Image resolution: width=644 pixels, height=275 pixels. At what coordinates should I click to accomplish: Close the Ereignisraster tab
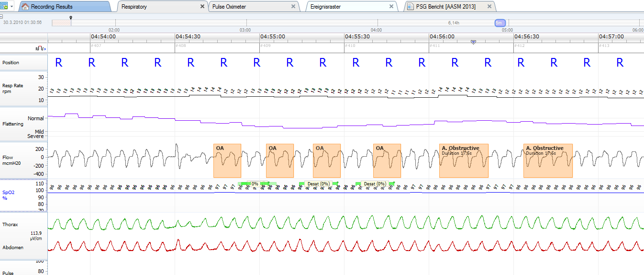pos(391,7)
